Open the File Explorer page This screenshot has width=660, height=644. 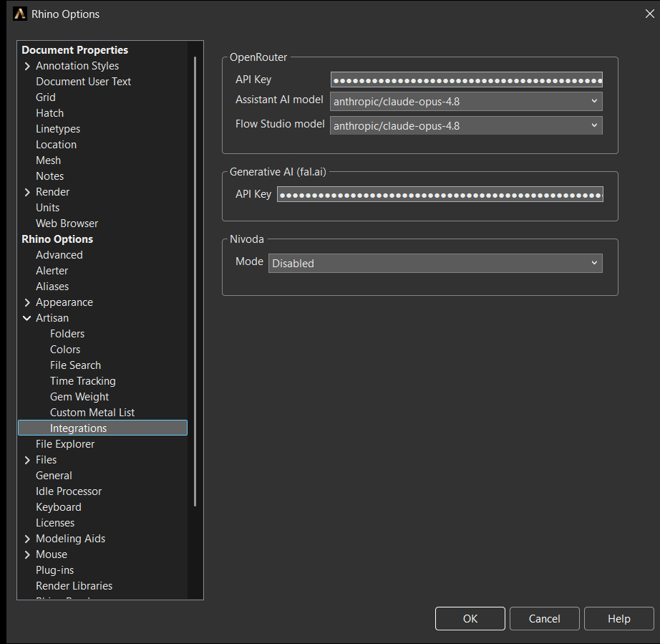coord(65,444)
